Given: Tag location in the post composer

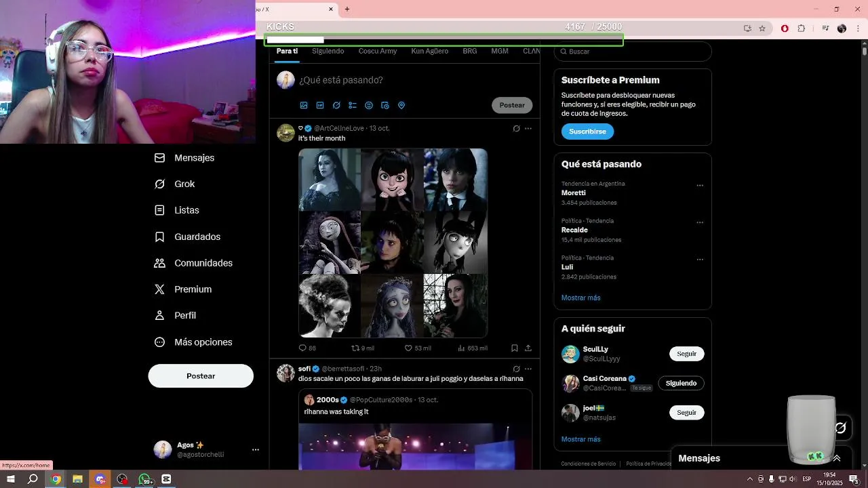Looking at the screenshot, I should [x=401, y=105].
